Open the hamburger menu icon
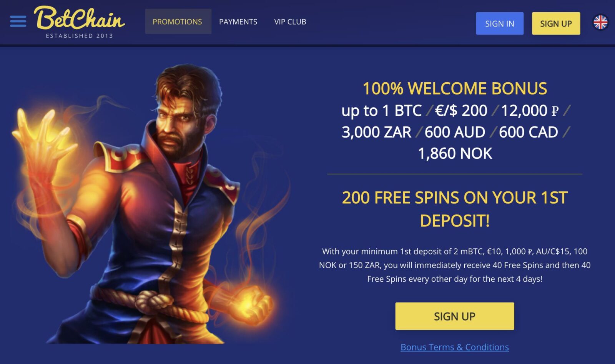Screen dimensions: 615x364 point(18,22)
